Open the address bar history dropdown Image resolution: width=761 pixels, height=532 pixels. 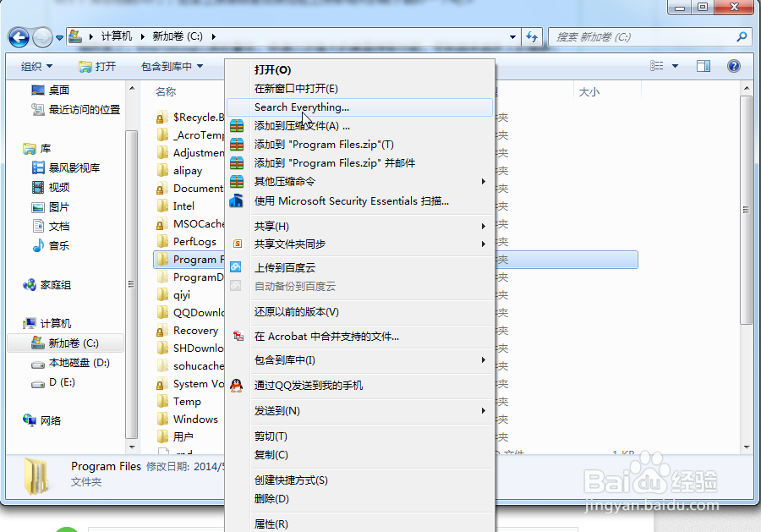[x=512, y=37]
